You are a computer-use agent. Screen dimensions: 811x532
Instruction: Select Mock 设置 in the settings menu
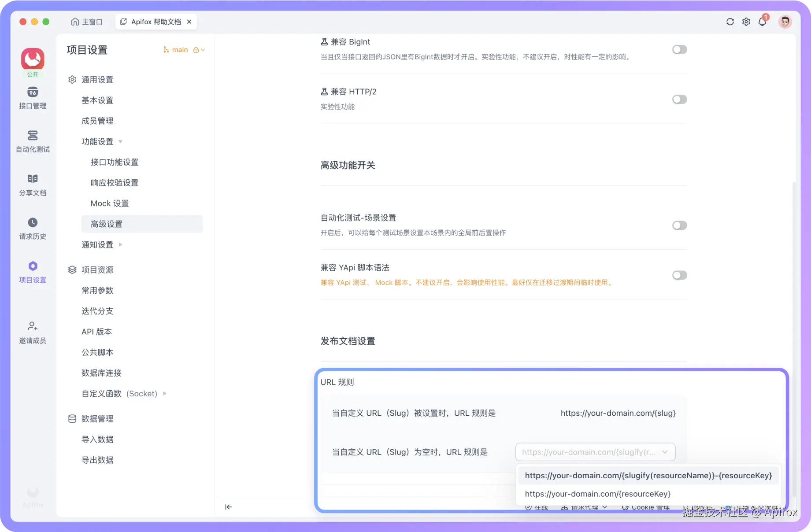109,203
